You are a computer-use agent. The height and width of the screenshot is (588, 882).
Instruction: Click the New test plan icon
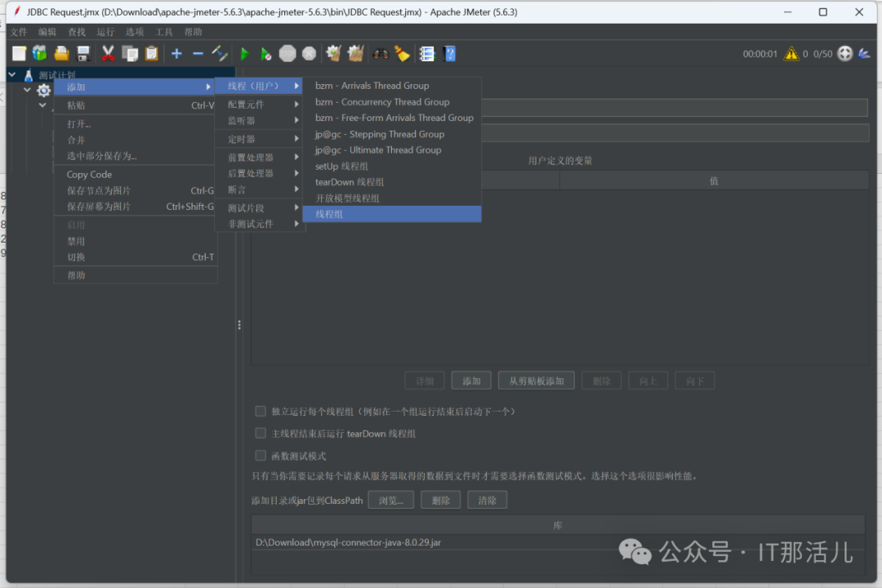click(19, 53)
